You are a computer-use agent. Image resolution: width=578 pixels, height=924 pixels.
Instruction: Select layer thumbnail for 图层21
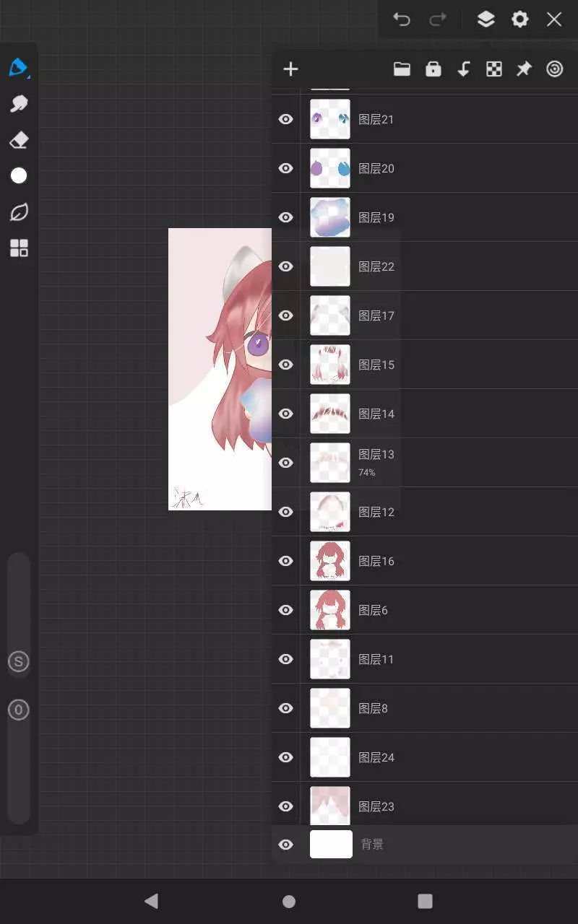330,119
